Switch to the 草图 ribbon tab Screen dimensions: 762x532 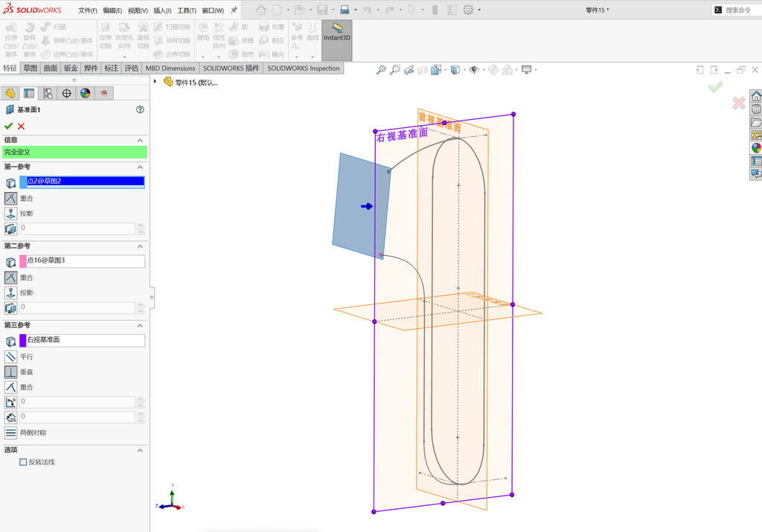pos(30,68)
